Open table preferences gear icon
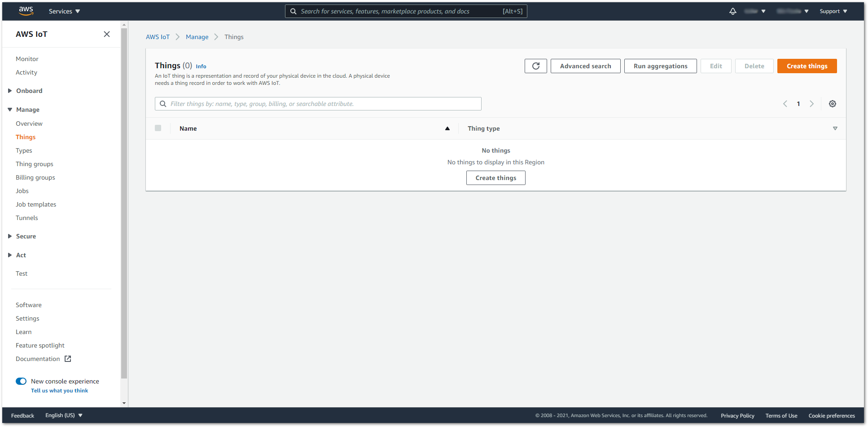 (x=832, y=104)
